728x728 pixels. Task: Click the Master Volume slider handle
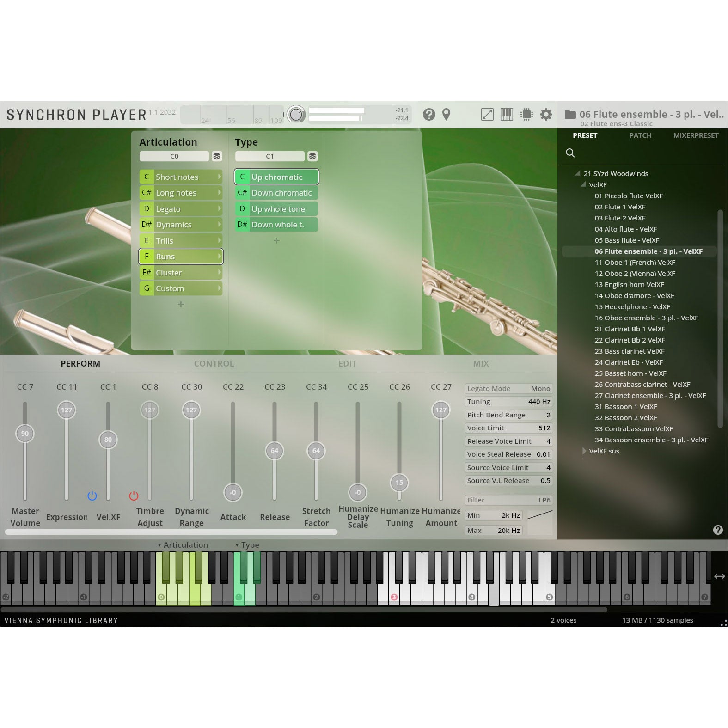coord(25,434)
